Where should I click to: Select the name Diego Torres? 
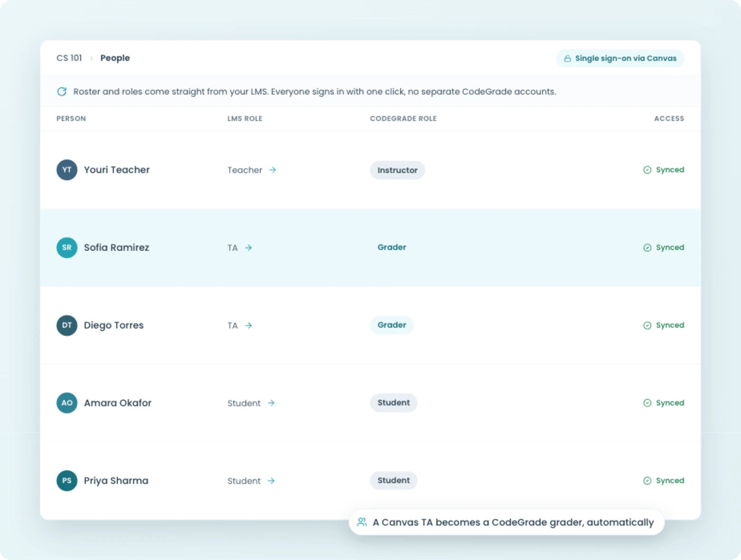[114, 326]
